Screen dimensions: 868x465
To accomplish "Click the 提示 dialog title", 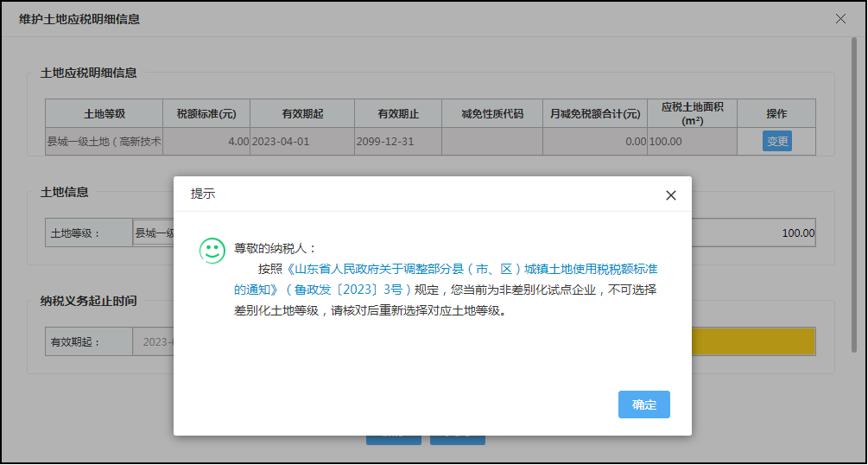I will point(203,194).
